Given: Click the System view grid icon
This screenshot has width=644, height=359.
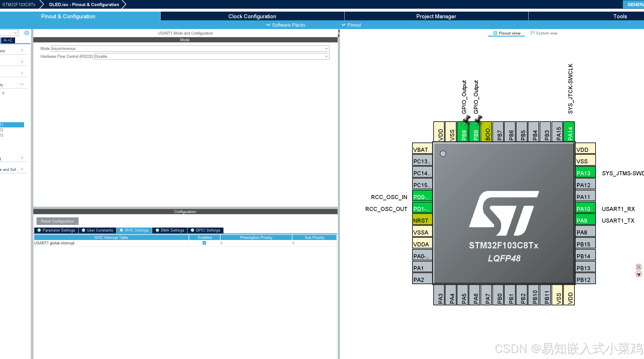Looking at the screenshot, I should pyautogui.click(x=532, y=33).
